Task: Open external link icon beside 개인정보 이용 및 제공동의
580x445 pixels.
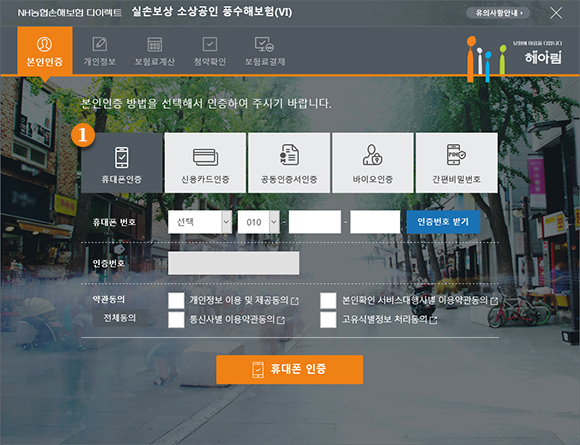Action: [295, 301]
